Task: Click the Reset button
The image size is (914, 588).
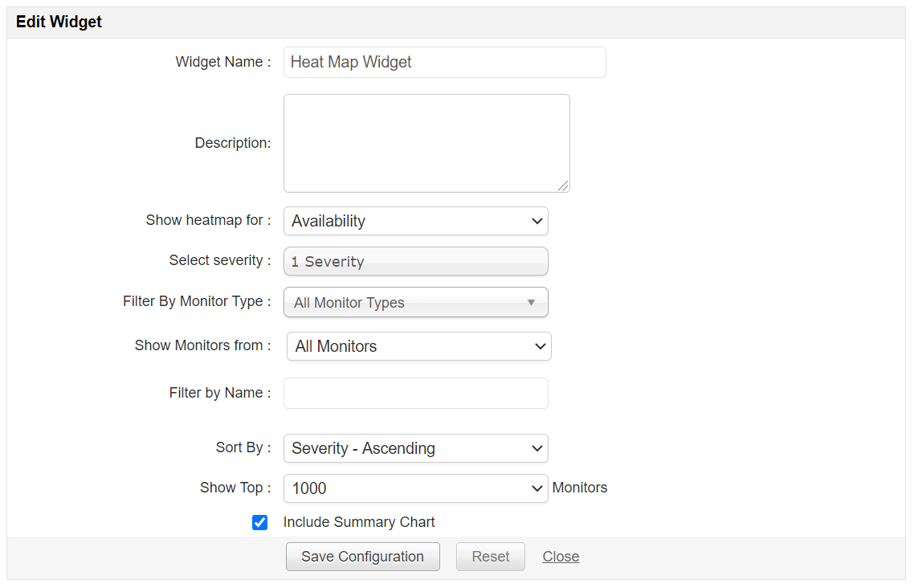Action: (x=490, y=556)
